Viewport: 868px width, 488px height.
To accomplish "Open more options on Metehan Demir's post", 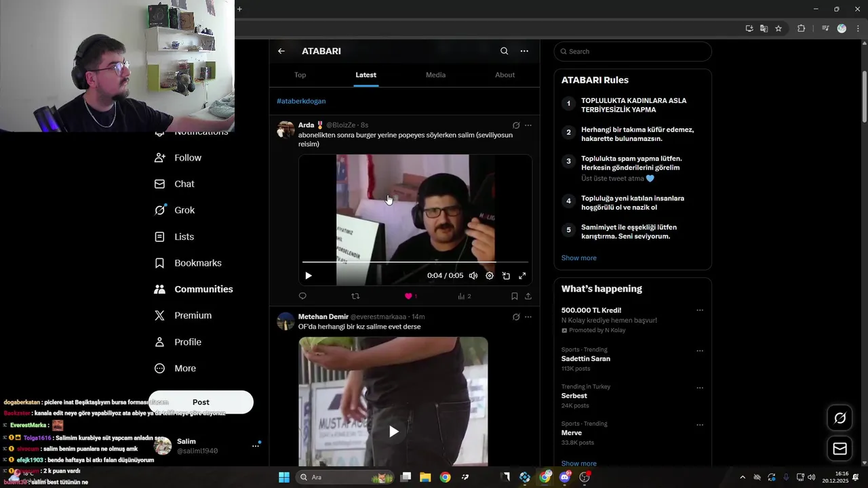I will coord(528,317).
